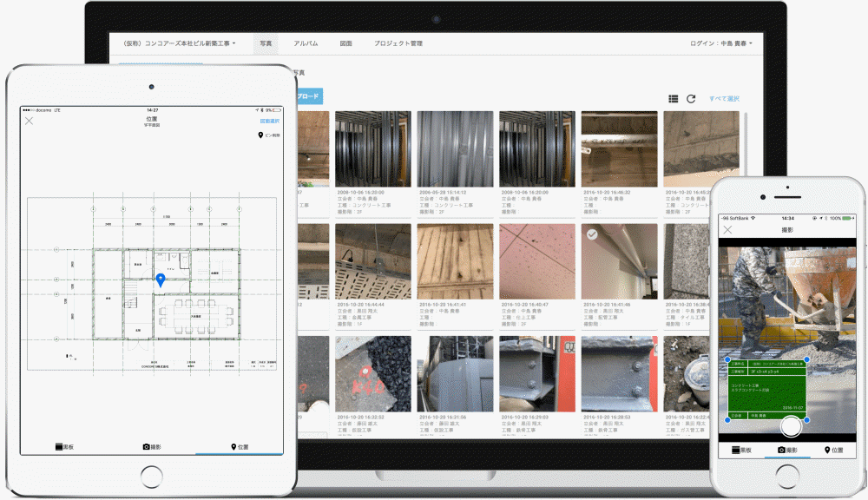The width and height of the screenshot is (868, 500).
Task: Open the アルバム tab
Action: (306, 43)
